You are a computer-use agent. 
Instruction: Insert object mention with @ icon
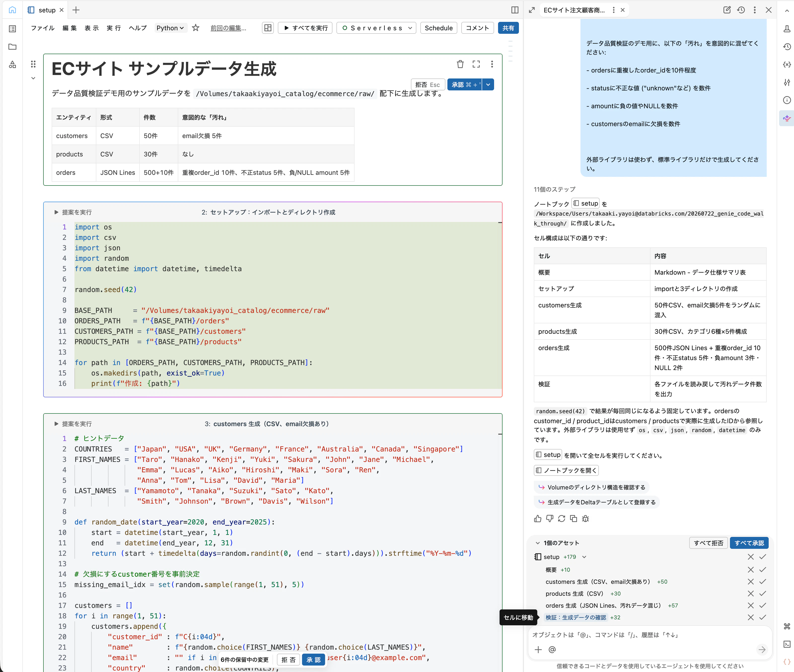click(552, 649)
